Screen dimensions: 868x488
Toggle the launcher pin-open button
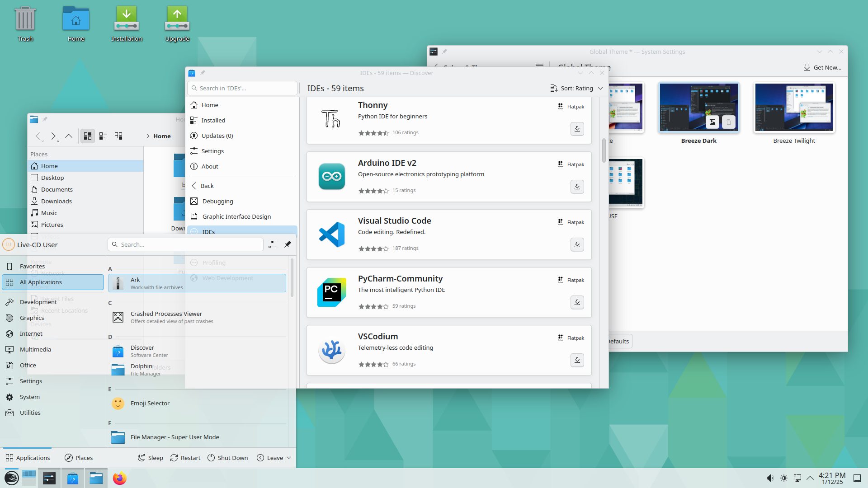[x=288, y=244]
